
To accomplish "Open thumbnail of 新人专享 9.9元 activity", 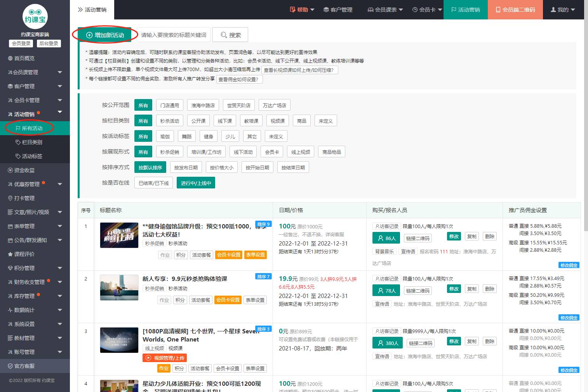I will 119,288.
